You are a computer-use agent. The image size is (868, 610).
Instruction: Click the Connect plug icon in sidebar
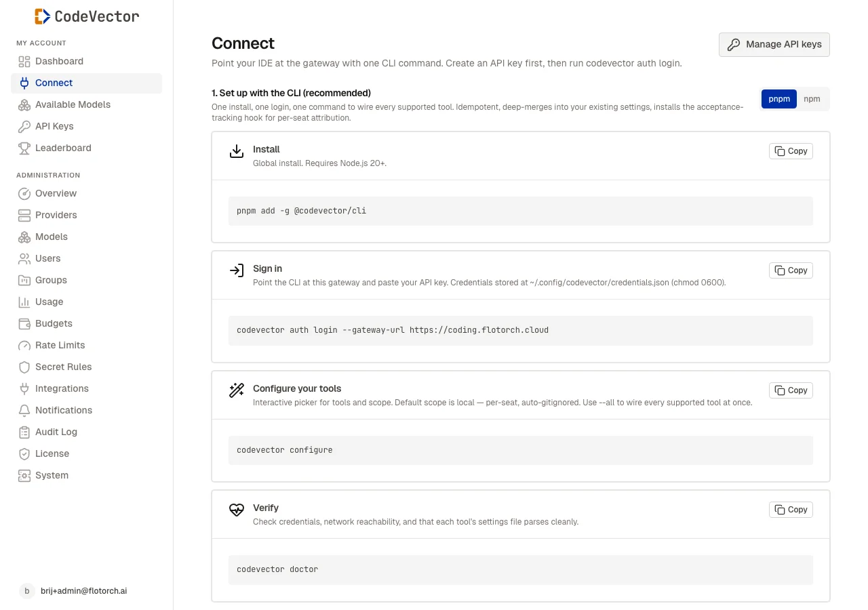24,83
